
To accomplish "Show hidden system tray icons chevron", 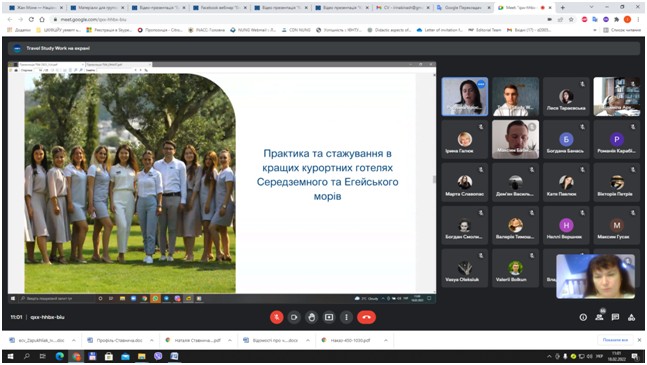I will tap(549, 356).
